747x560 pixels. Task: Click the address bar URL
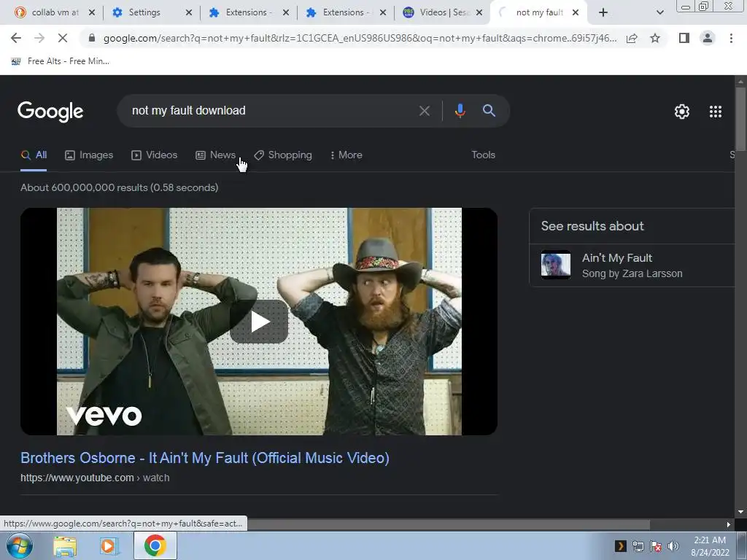(360, 38)
